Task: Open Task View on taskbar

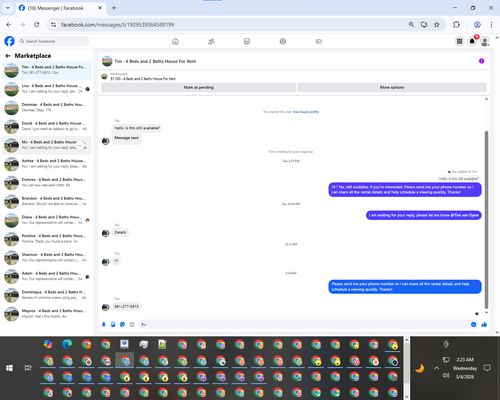Action: click(x=28, y=368)
